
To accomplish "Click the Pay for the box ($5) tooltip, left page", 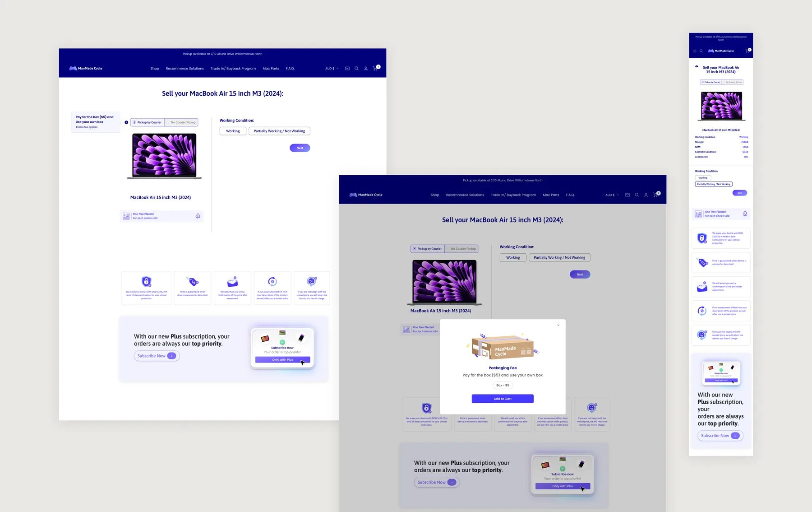I will coord(95,122).
